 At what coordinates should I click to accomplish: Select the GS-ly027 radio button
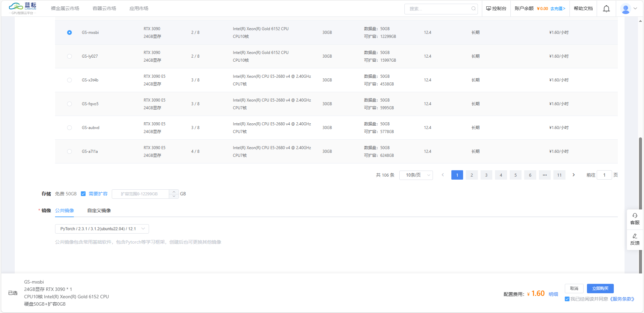point(69,56)
